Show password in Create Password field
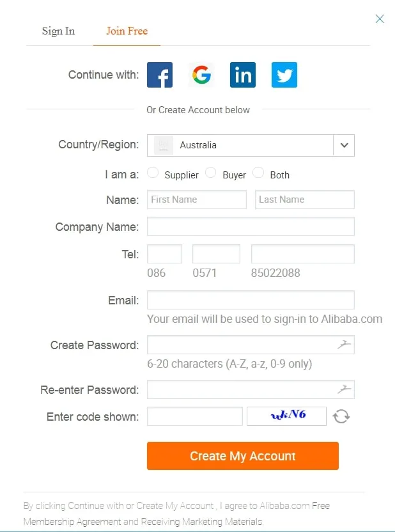 point(345,345)
